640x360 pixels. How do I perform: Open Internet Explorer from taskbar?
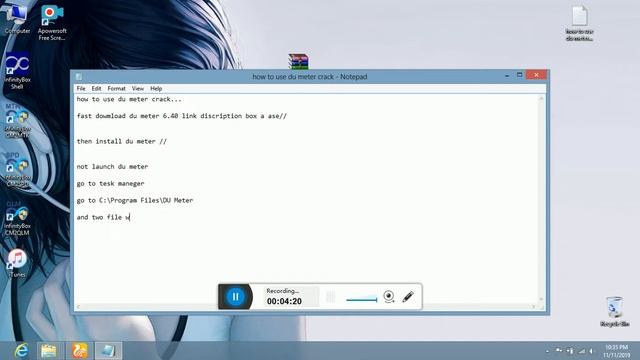21,351
